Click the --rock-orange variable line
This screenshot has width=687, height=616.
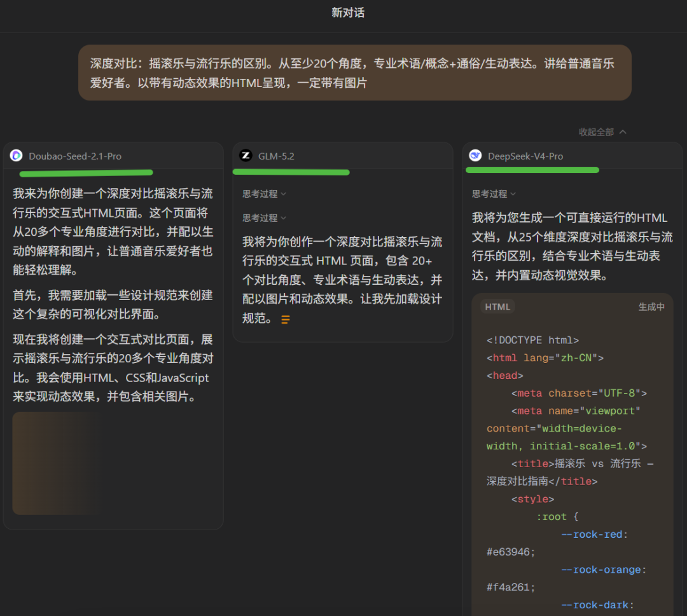(604, 570)
